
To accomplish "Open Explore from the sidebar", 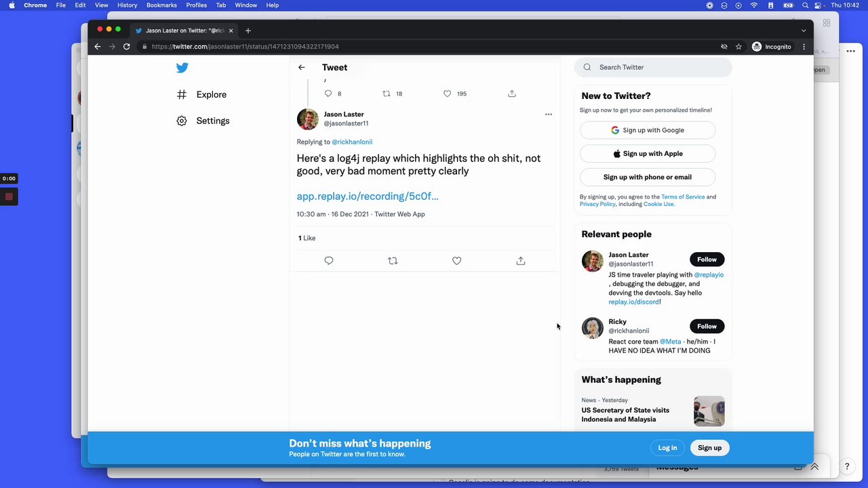I will point(201,95).
